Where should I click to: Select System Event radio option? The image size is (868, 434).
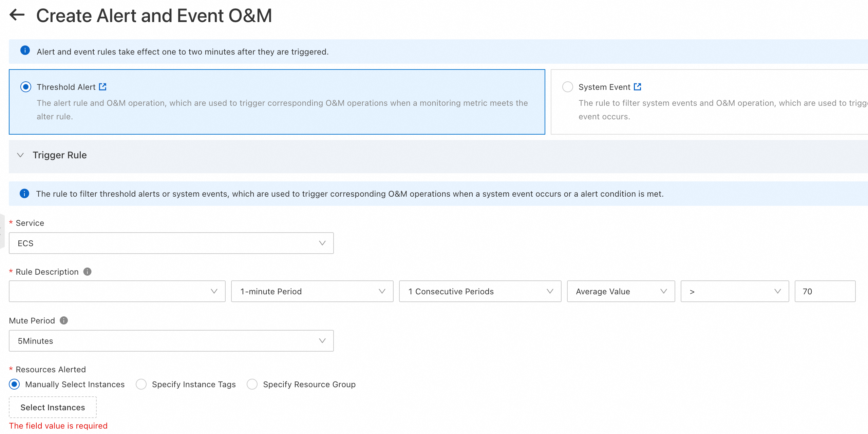567,87
